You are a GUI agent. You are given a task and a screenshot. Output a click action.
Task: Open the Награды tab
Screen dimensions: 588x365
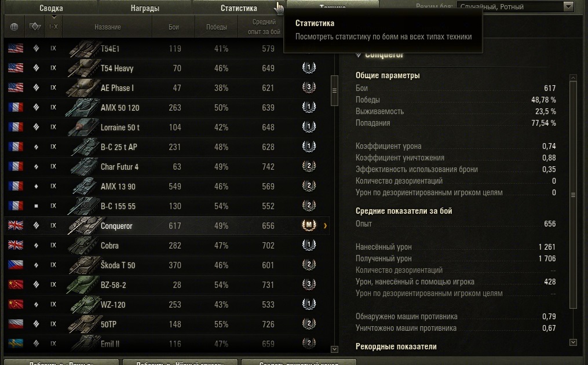[x=145, y=8]
